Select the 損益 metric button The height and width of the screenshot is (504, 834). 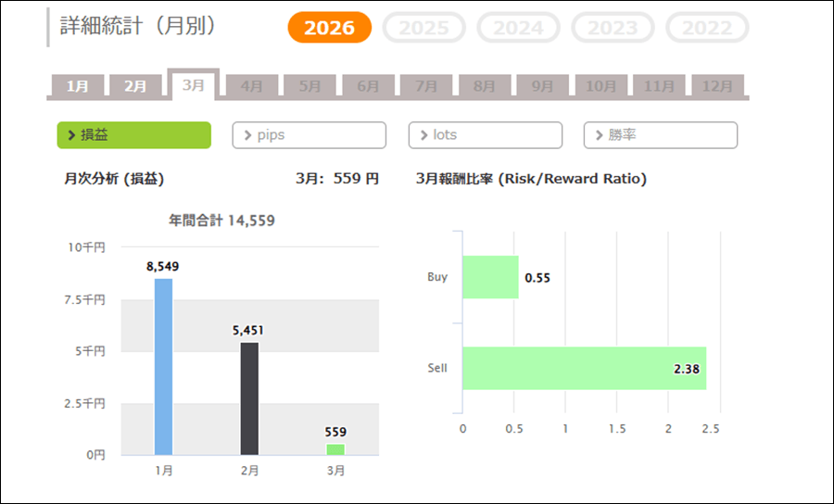[x=134, y=135]
